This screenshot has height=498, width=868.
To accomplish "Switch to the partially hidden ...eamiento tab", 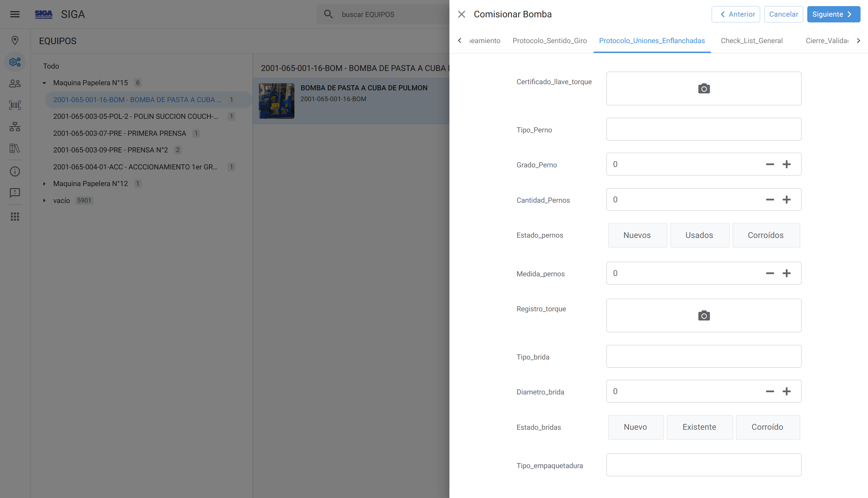I will click(x=485, y=41).
